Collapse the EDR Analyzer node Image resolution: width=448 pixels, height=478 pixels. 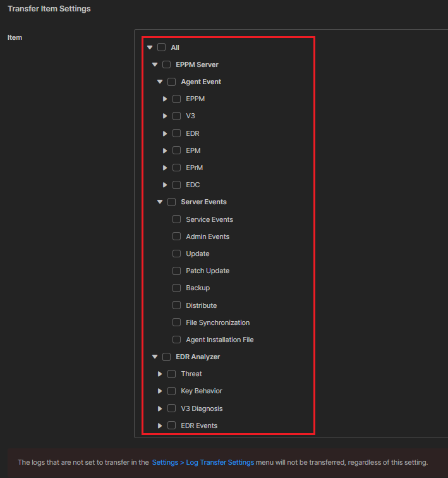(155, 357)
